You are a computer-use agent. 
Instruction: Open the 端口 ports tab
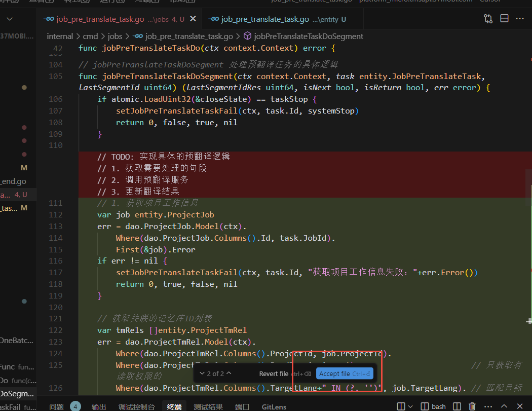(242, 406)
